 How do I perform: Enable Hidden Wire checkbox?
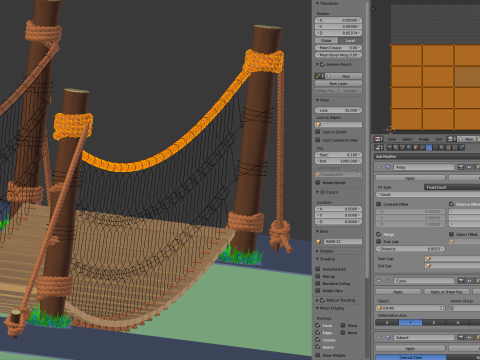pos(318,291)
